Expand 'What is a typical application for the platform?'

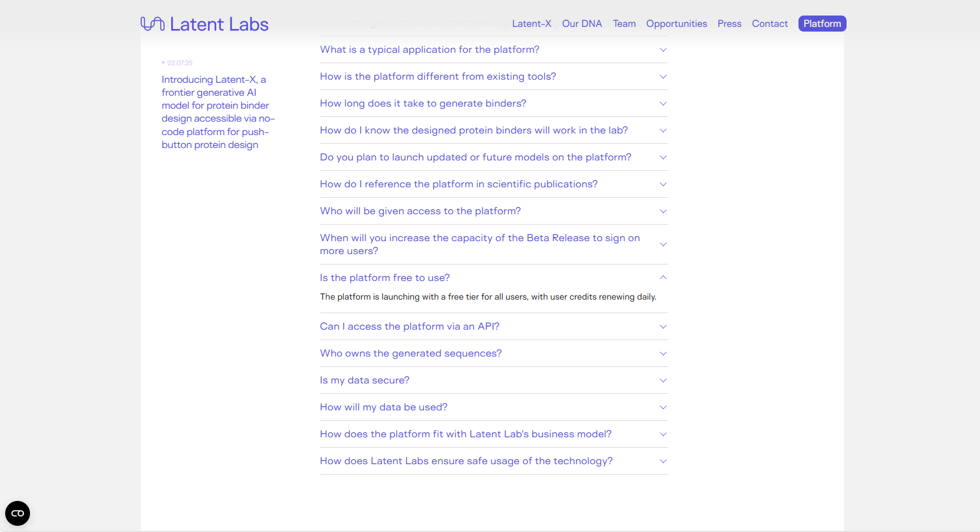[x=429, y=50]
